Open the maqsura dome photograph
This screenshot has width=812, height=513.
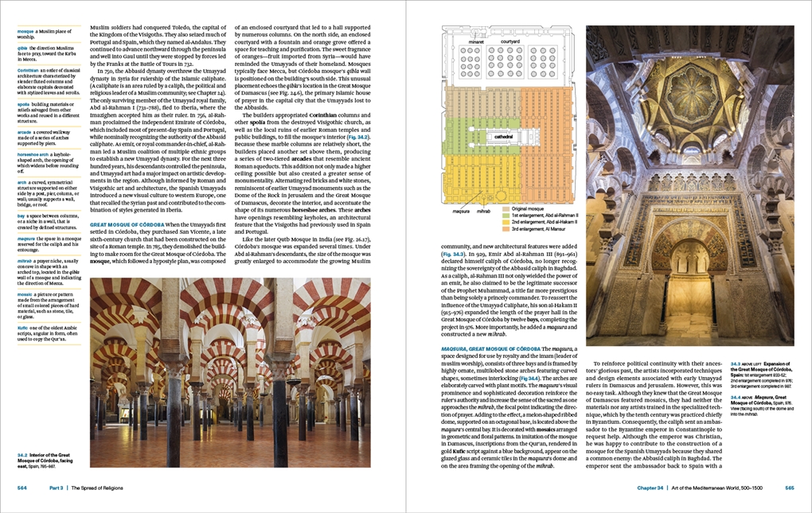(x=689, y=185)
